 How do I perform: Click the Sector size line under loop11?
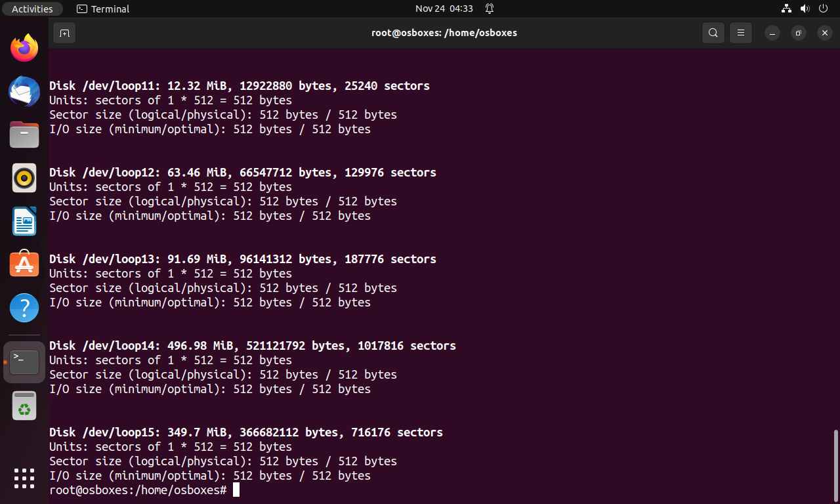(223, 115)
